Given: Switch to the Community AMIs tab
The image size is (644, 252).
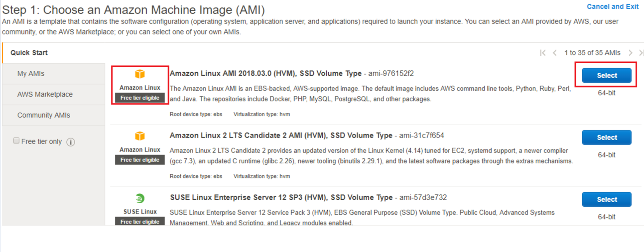Looking at the screenshot, I should pos(54,116).
